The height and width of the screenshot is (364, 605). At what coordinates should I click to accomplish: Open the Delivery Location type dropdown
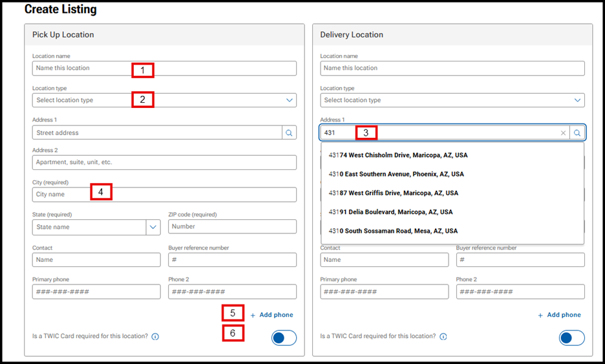click(x=452, y=100)
